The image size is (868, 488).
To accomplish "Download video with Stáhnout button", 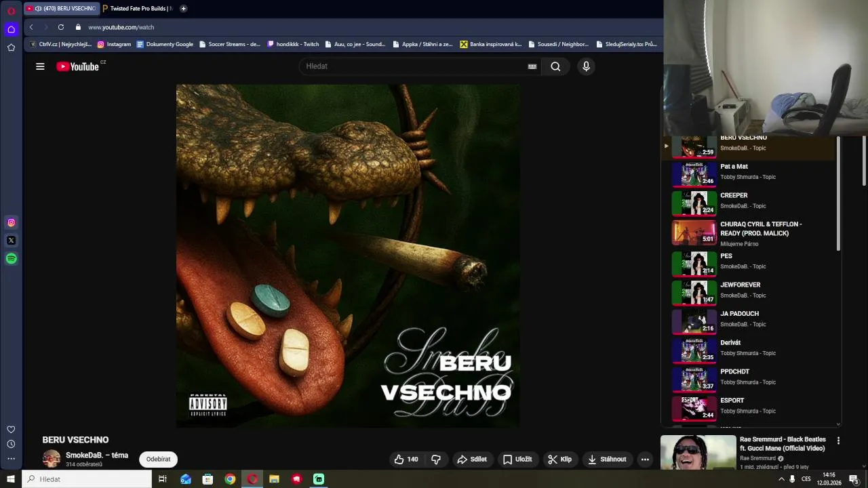I will (607, 459).
